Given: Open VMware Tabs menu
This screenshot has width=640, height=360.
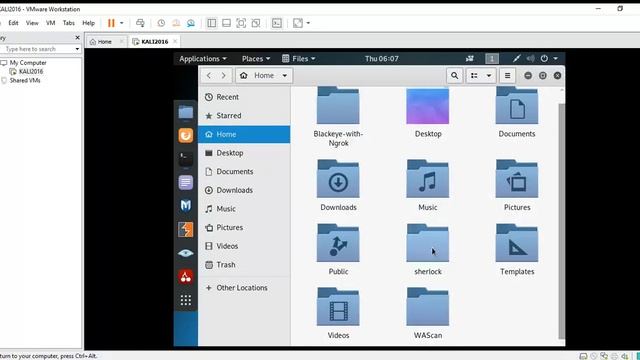Looking at the screenshot, I should 69,23.
